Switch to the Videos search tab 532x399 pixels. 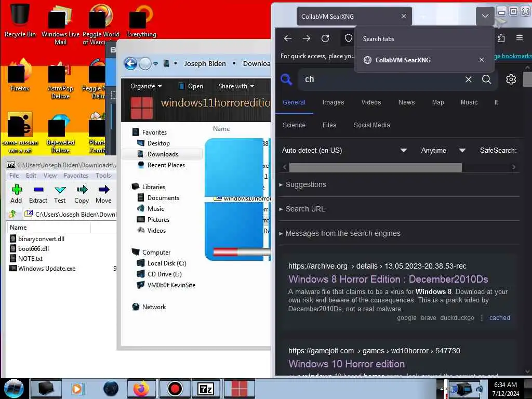pos(371,102)
